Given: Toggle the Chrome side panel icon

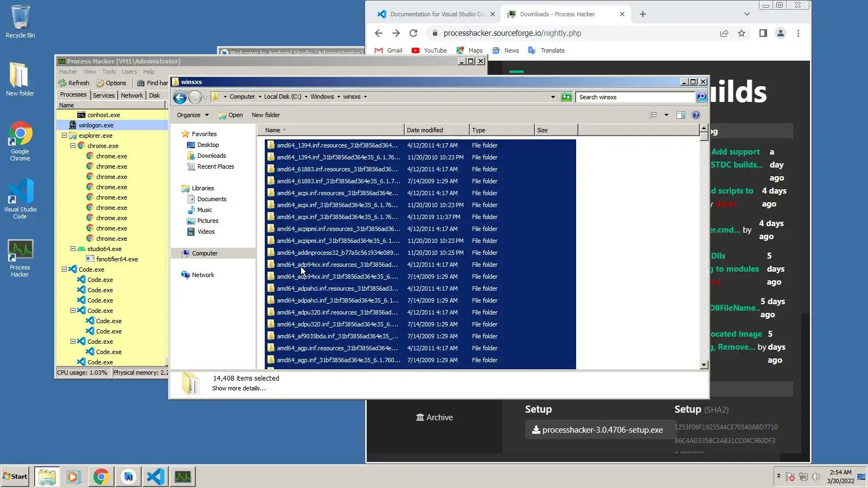Looking at the screenshot, I should tap(763, 33).
